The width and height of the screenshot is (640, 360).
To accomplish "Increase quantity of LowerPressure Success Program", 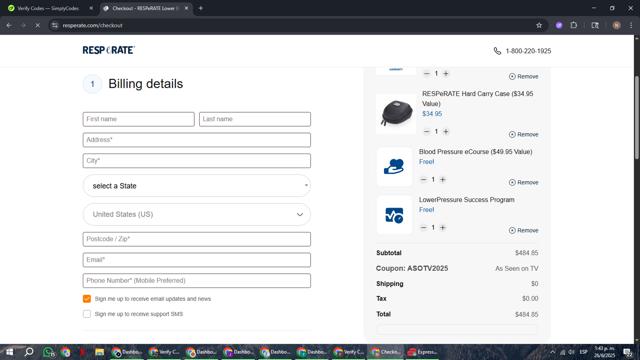I will pyautogui.click(x=442, y=227).
